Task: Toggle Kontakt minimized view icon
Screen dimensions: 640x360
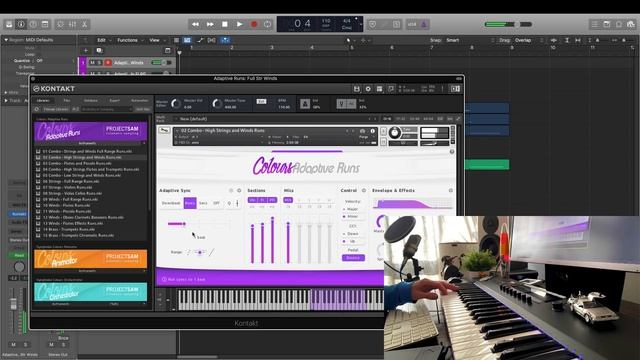Action: coord(391,89)
